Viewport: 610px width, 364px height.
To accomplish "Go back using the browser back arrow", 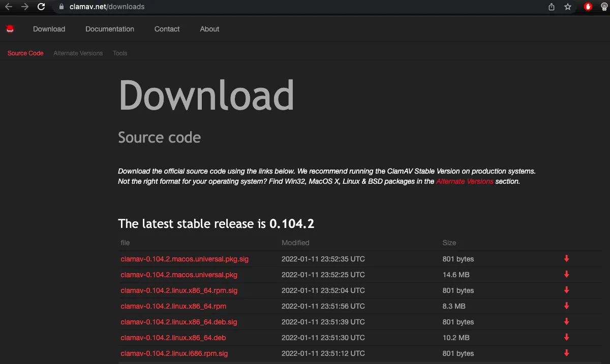I will click(x=9, y=7).
